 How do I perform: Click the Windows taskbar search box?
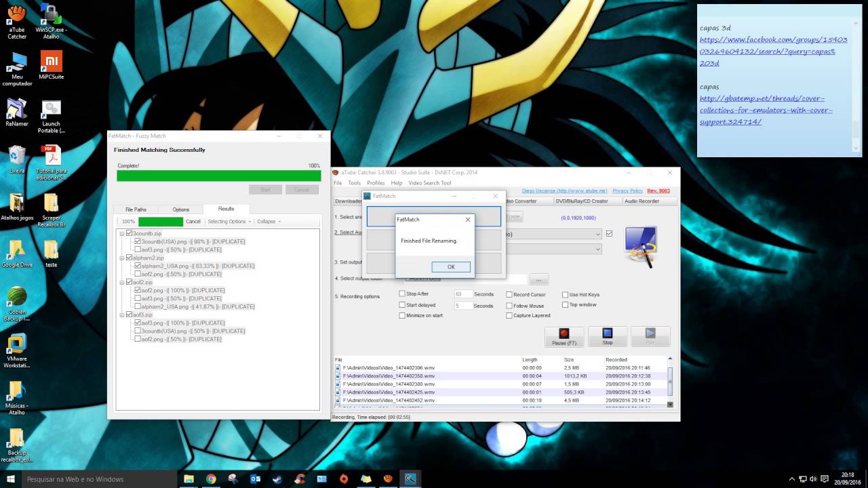(x=100, y=479)
